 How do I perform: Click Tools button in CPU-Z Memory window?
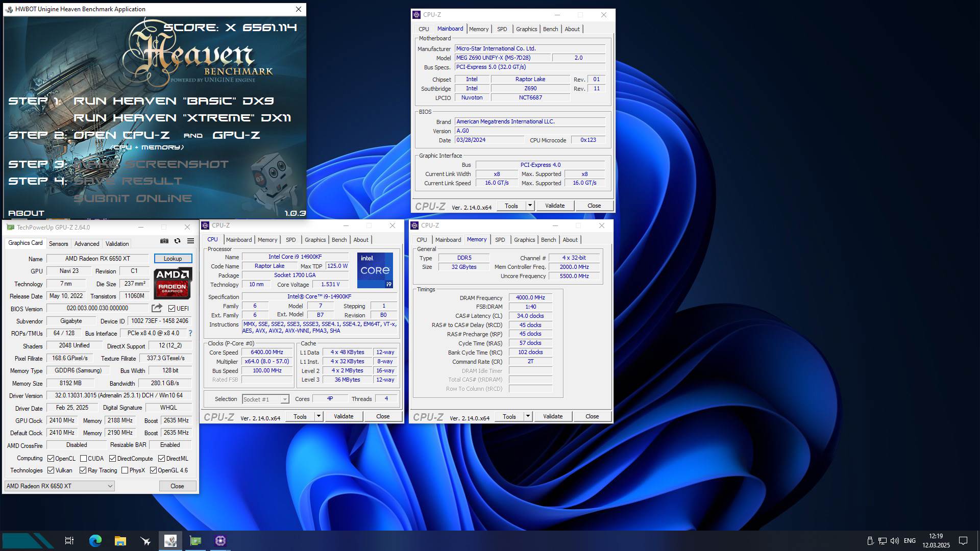tap(509, 417)
